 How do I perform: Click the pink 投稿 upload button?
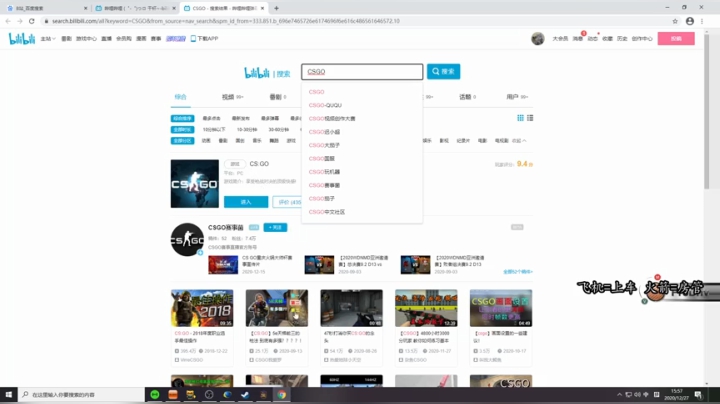click(676, 39)
